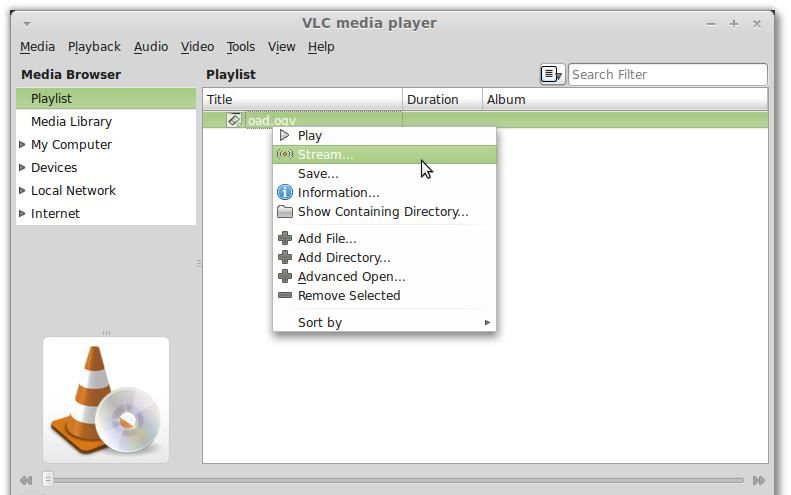Image resolution: width=791 pixels, height=495 pixels.
Task: Click the blue Information icon
Action: tap(285, 192)
